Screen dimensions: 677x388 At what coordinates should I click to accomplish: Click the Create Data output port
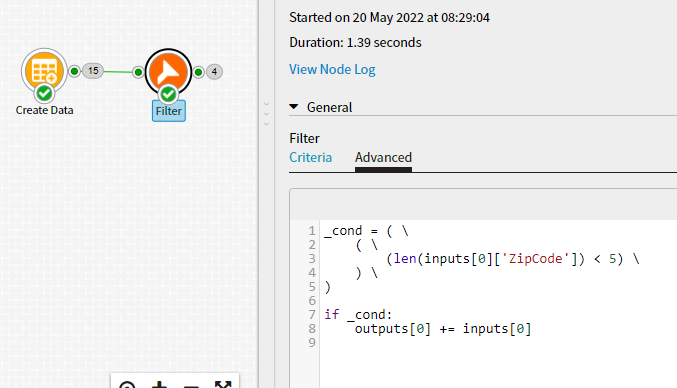click(x=74, y=71)
